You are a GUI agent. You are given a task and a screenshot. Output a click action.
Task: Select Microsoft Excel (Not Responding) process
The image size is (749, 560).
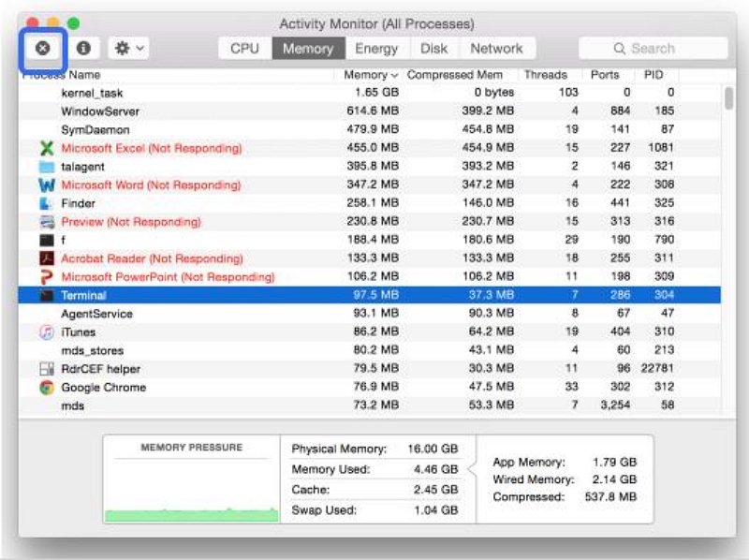tap(152, 148)
